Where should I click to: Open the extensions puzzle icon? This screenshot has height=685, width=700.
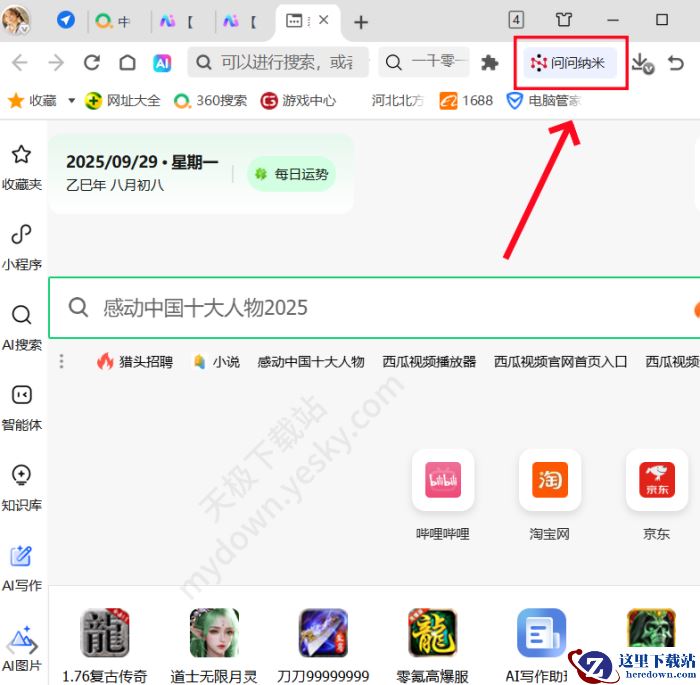(x=490, y=63)
